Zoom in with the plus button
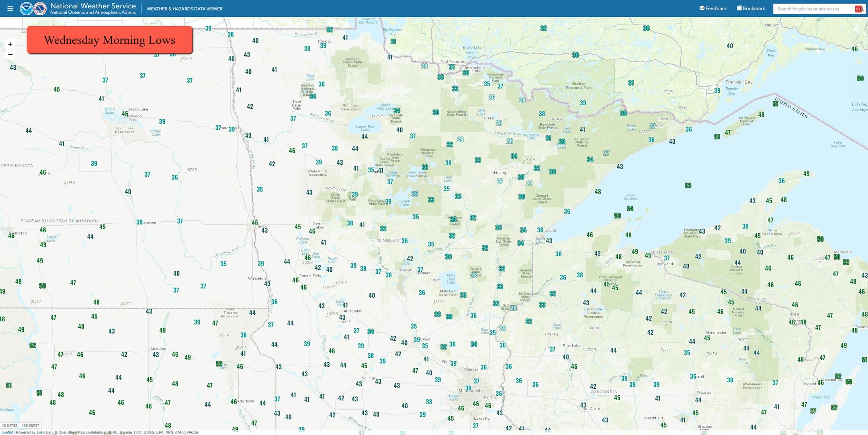Image resolution: width=868 pixels, height=435 pixels. tap(10, 44)
